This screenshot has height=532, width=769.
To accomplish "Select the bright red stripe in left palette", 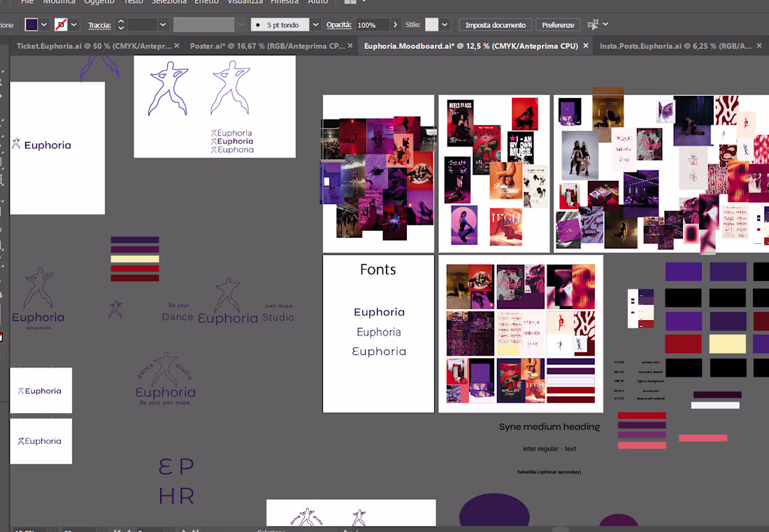I will [135, 268].
